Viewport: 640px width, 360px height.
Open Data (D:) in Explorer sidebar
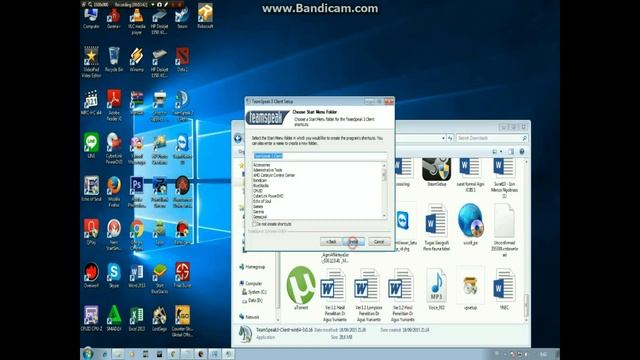pos(253,300)
